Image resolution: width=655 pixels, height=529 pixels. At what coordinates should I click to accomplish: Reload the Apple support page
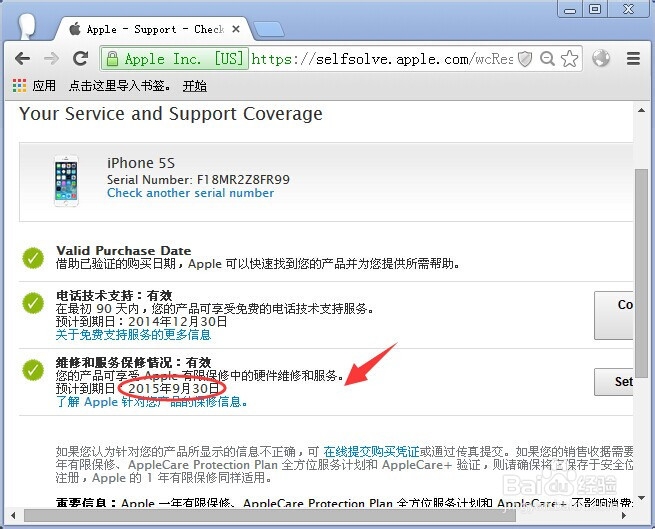[80, 58]
